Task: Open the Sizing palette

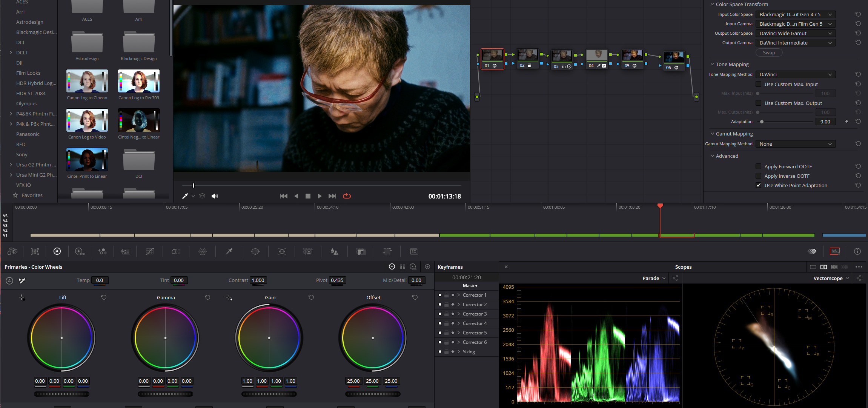Action: [387, 251]
